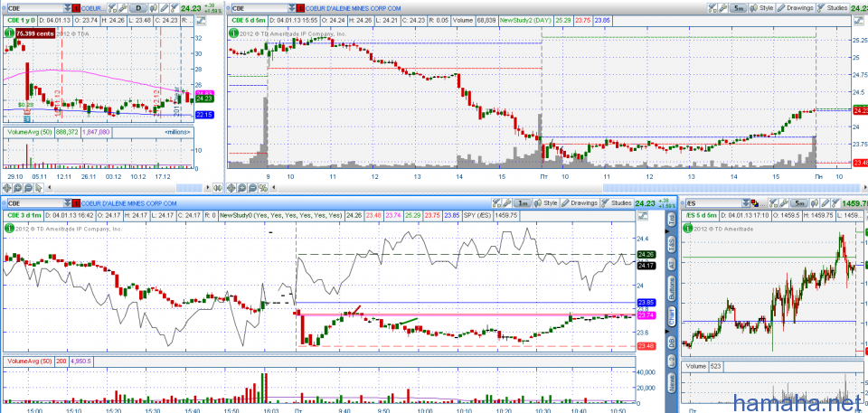This screenshot has width=868, height=413.
Task: Click the 'SPY (/ES)' study label
Action: coord(478,215)
